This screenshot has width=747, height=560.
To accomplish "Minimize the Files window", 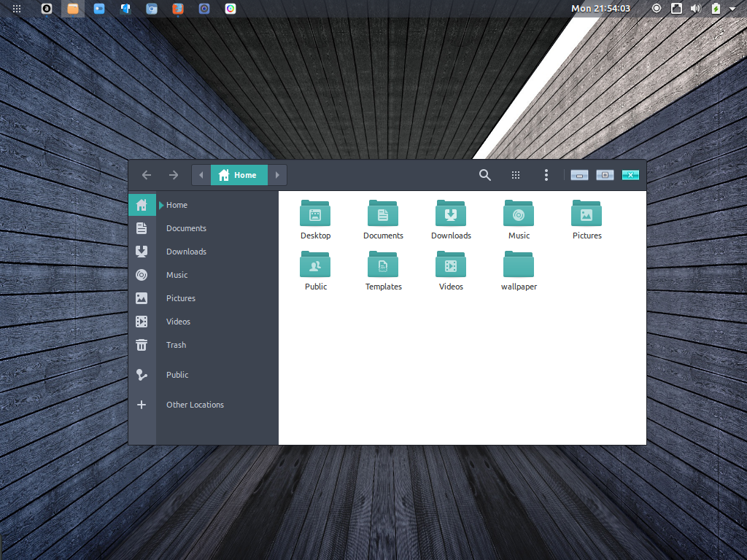I will tap(579, 175).
